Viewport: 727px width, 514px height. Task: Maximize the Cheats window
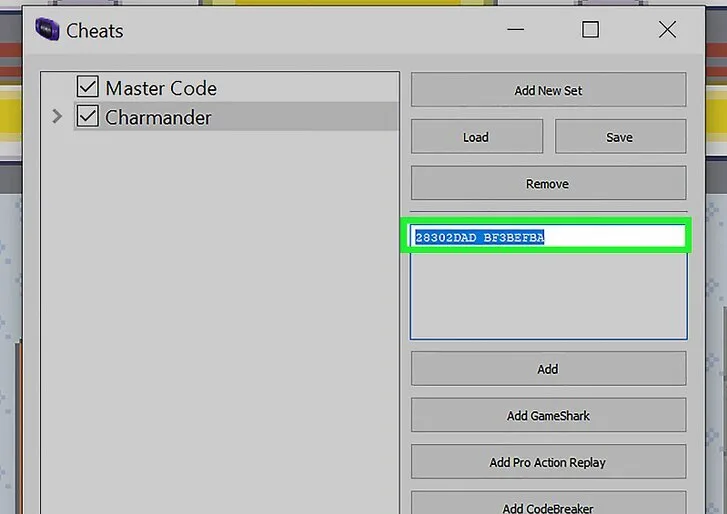point(590,30)
